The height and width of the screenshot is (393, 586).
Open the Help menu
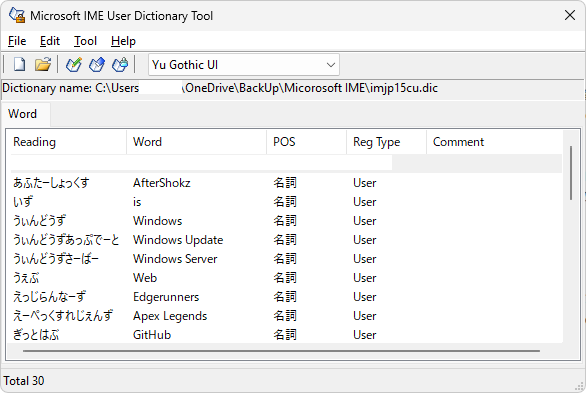(123, 41)
